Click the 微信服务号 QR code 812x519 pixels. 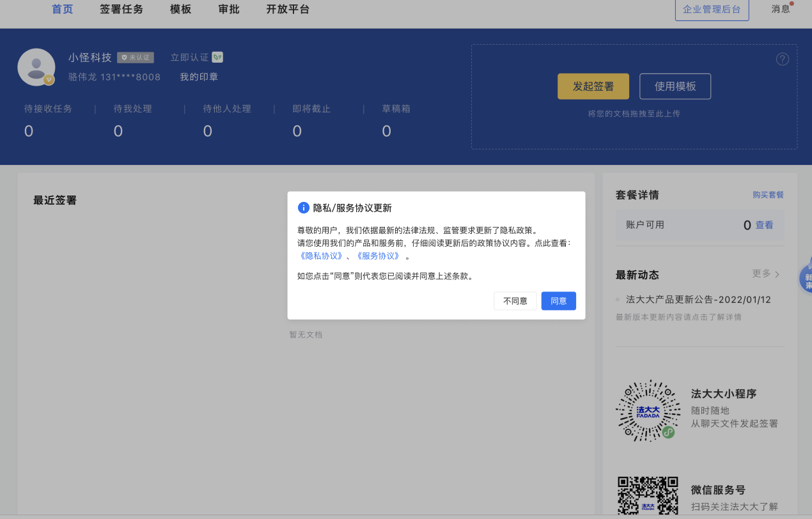647,497
